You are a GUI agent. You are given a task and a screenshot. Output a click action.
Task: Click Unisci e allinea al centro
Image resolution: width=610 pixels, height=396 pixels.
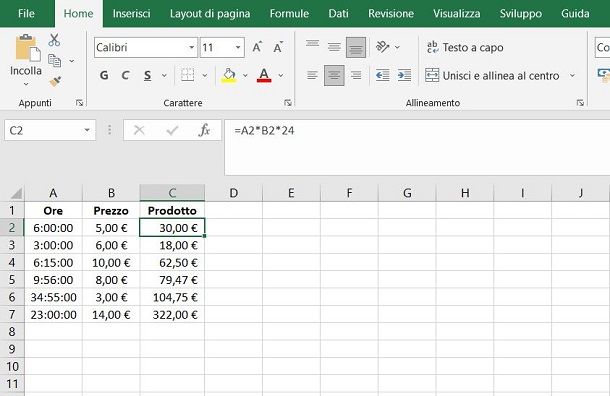492,75
